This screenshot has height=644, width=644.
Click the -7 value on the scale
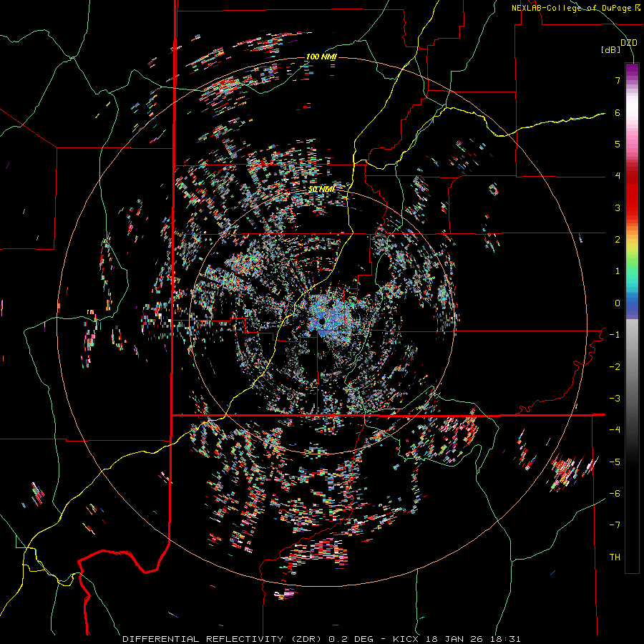pos(615,525)
